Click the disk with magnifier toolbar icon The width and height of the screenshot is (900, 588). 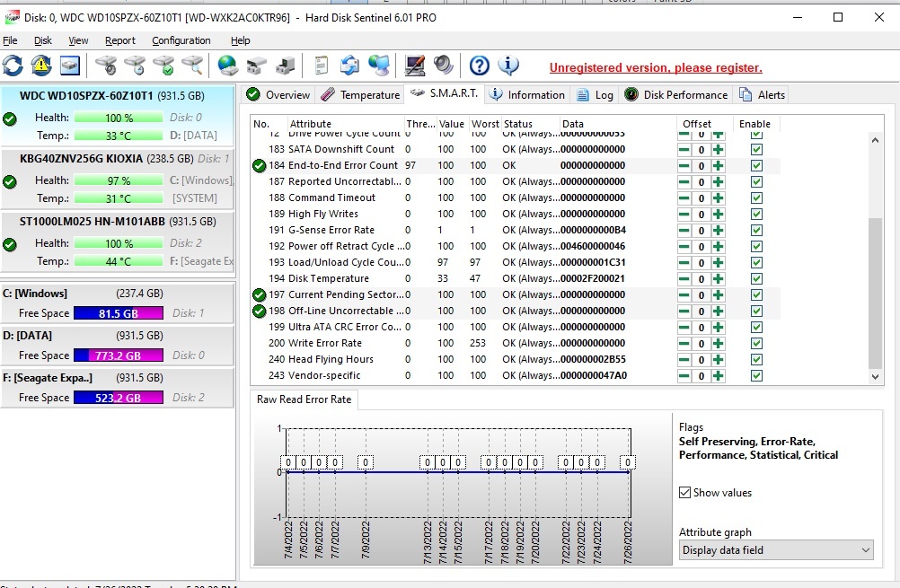193,66
